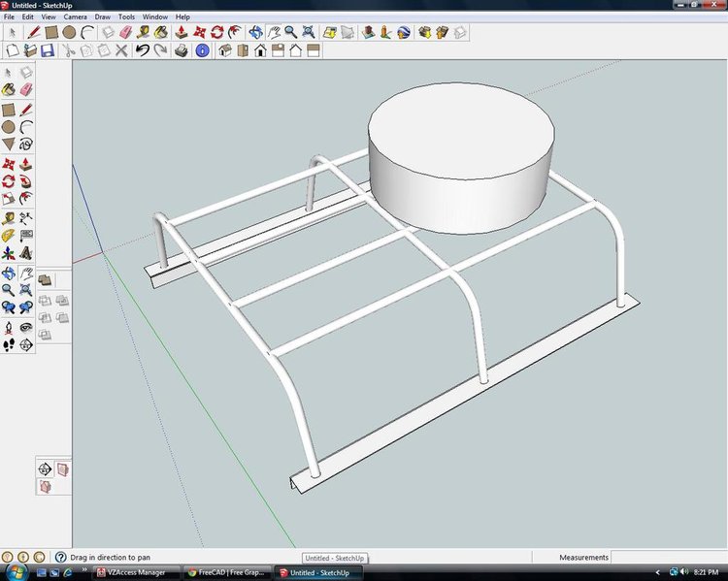Click the Trim solid tool
The image size is (728, 581).
tap(62, 317)
